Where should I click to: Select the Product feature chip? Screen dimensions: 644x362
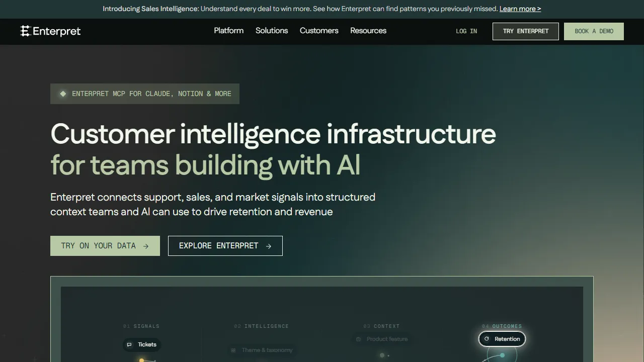point(382,339)
